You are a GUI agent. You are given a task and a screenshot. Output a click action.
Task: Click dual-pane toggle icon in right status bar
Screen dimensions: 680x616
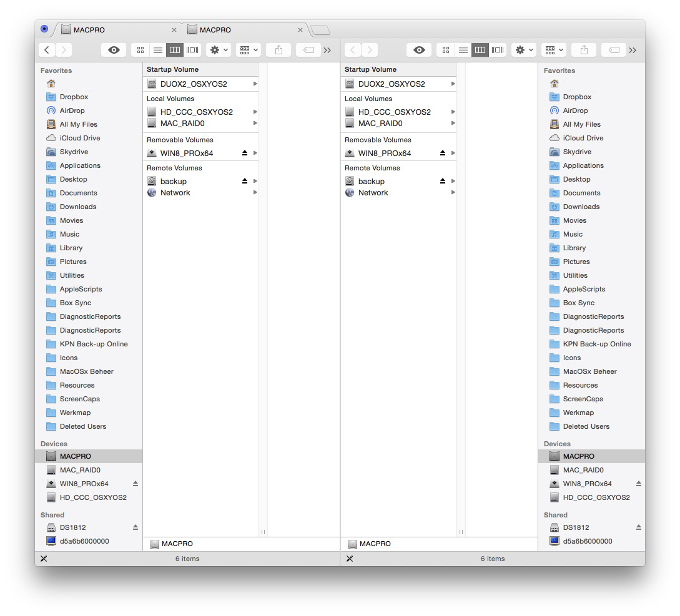click(x=350, y=559)
